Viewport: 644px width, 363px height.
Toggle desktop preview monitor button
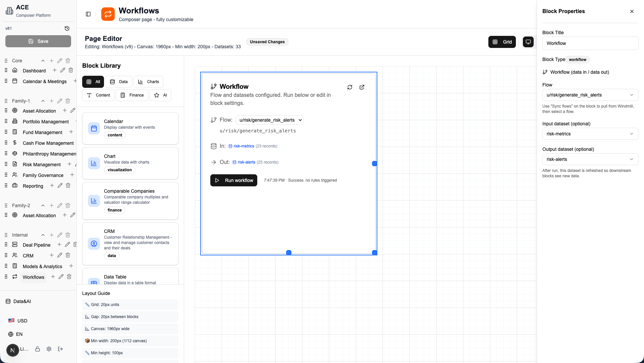tap(528, 42)
